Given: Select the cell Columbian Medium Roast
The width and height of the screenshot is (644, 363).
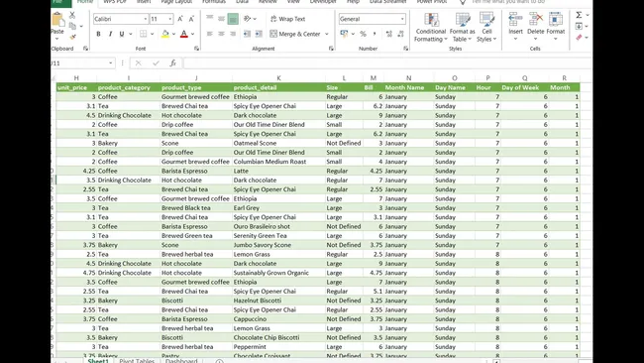Looking at the screenshot, I should (x=278, y=162).
